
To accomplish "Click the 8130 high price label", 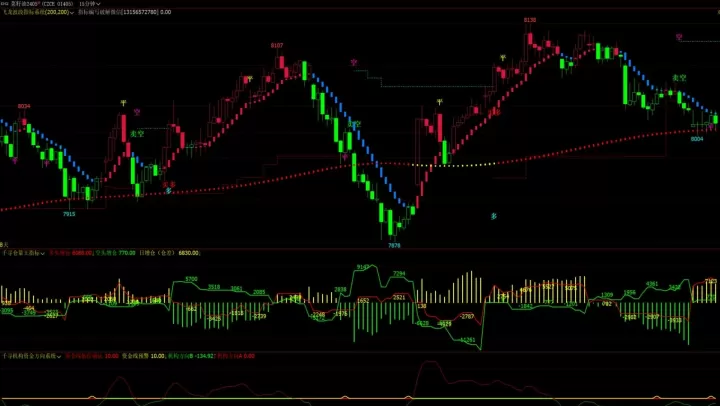I will (529, 20).
